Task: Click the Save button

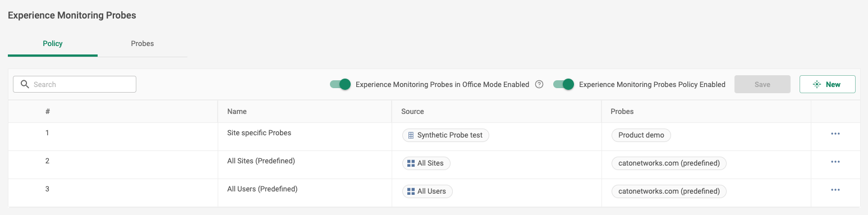Action: (x=763, y=84)
